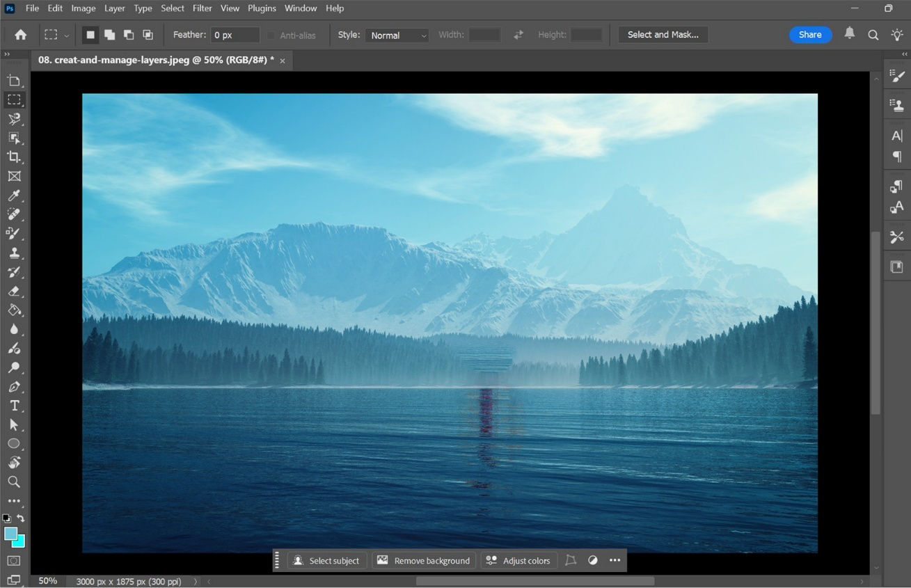Choose the Horizontal Type tool
The width and height of the screenshot is (911, 588).
[x=14, y=406]
